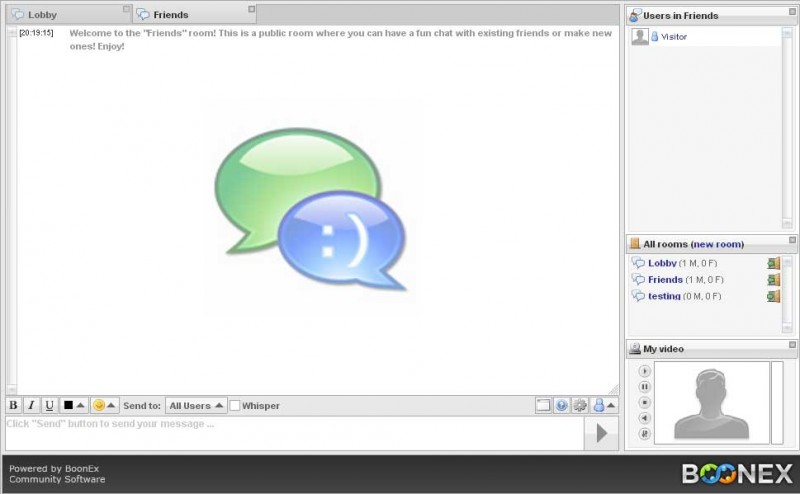Close the Friends tab with its corner button

click(252, 9)
